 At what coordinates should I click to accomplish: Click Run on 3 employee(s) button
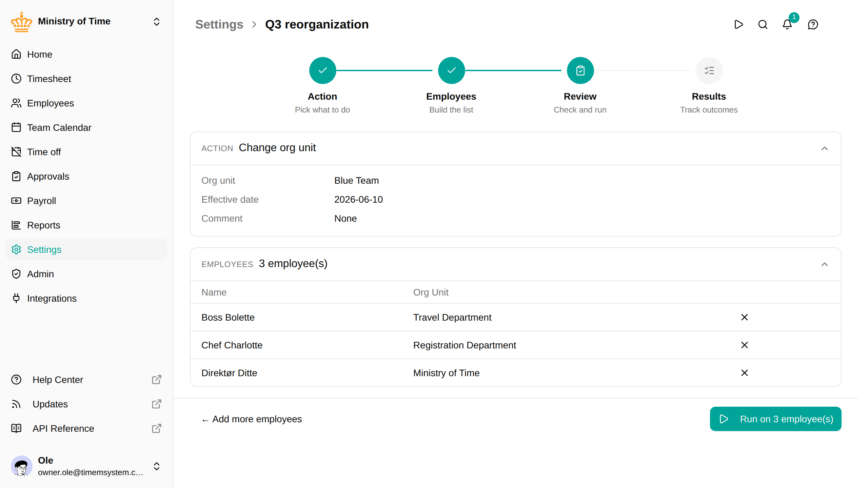(x=775, y=419)
